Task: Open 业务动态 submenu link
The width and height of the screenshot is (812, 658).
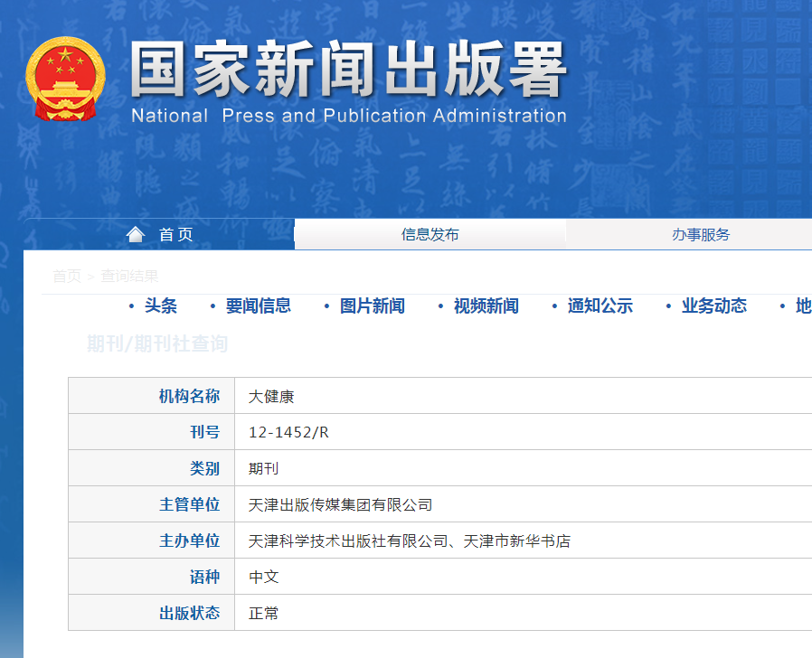Action: click(713, 306)
